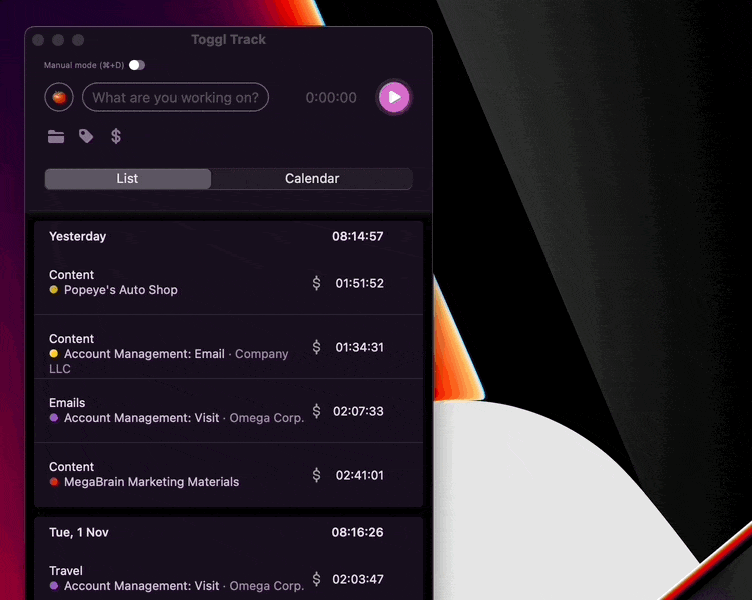Click the 02:07:33 duration on Emails entry

pos(359,411)
